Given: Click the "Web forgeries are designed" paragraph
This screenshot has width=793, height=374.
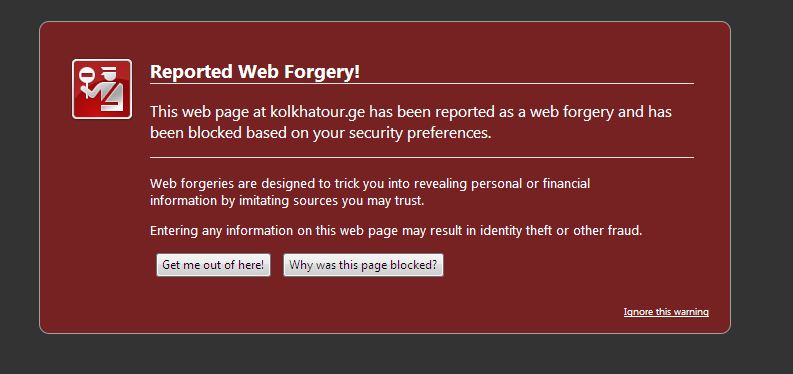Looking at the screenshot, I should point(370,192).
